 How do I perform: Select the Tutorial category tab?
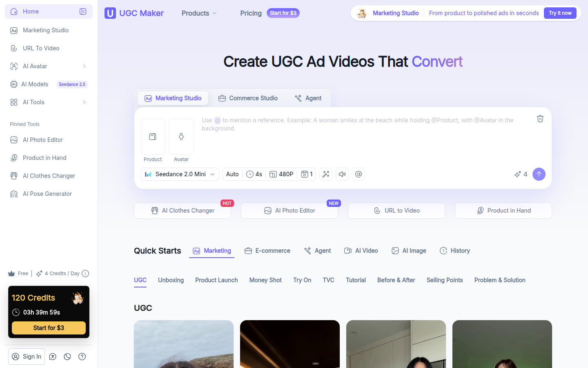point(356,280)
